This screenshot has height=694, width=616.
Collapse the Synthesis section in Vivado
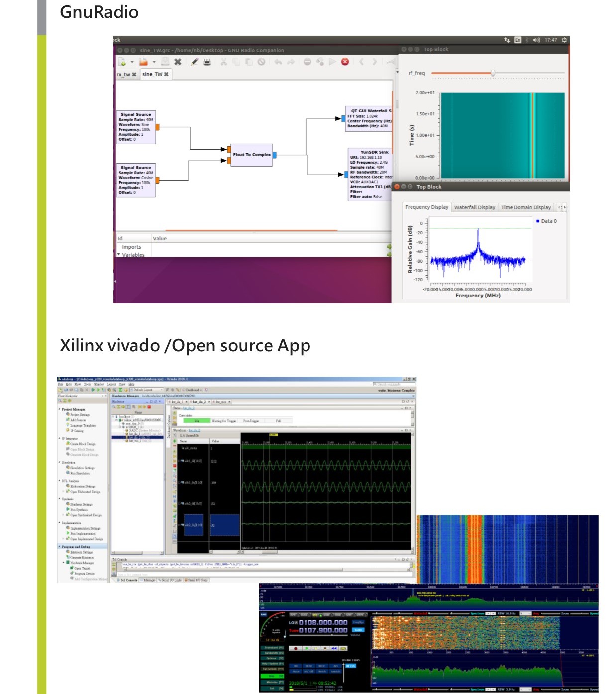(60, 499)
